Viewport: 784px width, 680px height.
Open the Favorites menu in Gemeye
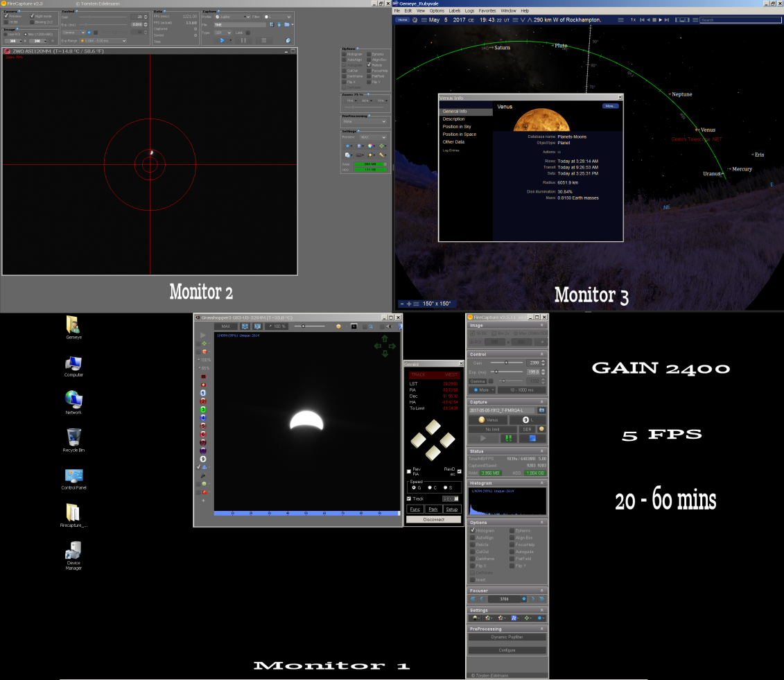coord(487,10)
